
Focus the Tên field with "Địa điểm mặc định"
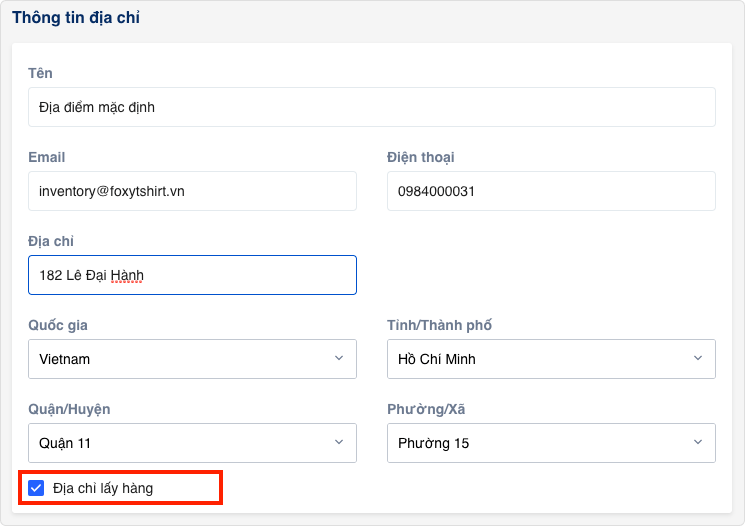(371, 107)
